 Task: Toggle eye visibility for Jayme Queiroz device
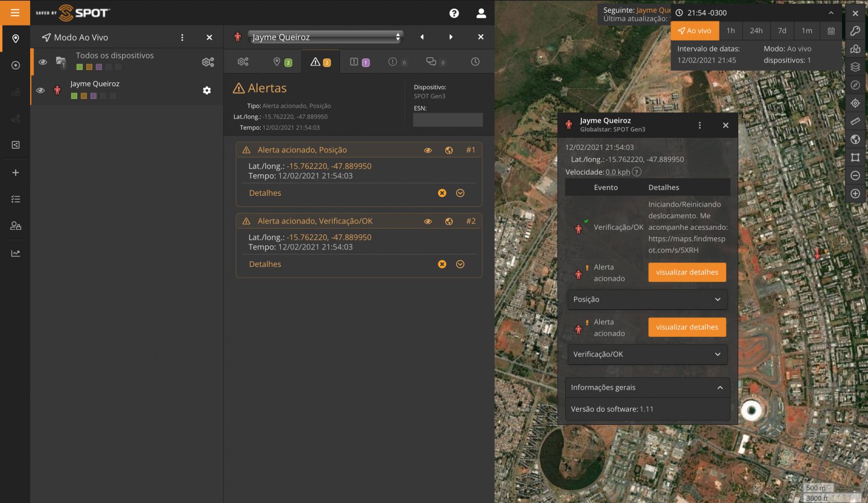(x=41, y=90)
